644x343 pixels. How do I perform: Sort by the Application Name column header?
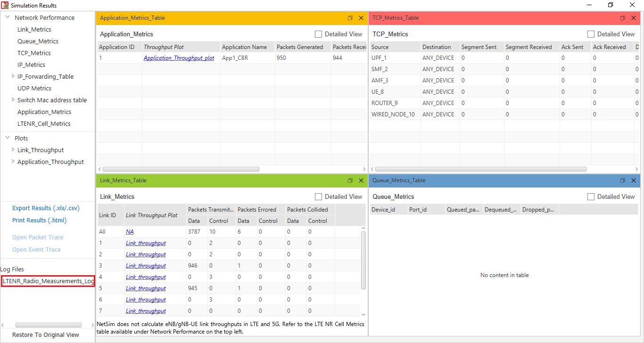pos(248,47)
